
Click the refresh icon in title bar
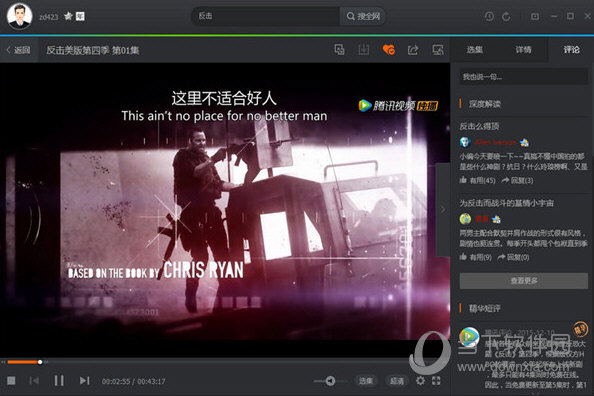[x=506, y=16]
